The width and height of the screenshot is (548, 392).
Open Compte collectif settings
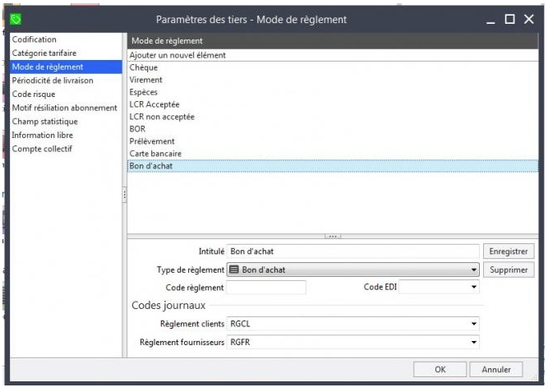pos(42,149)
